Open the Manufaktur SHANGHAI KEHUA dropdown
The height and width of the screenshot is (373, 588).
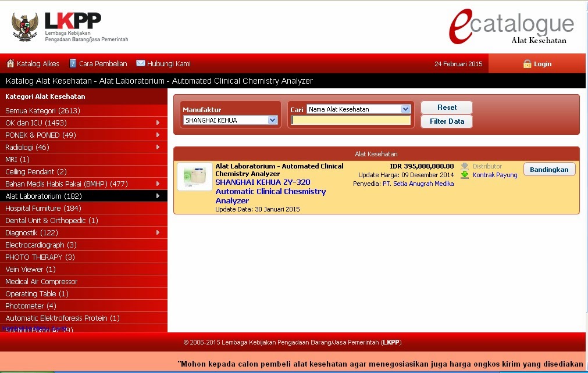pos(230,120)
